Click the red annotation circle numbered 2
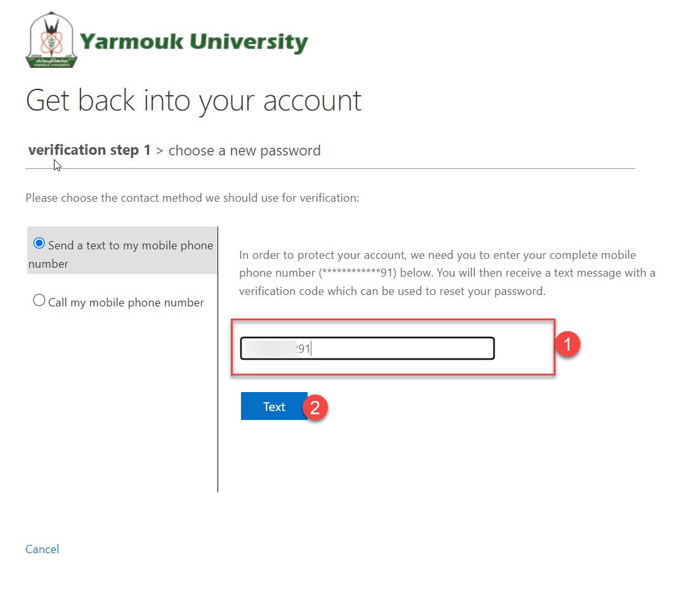The height and width of the screenshot is (616, 690). (315, 407)
